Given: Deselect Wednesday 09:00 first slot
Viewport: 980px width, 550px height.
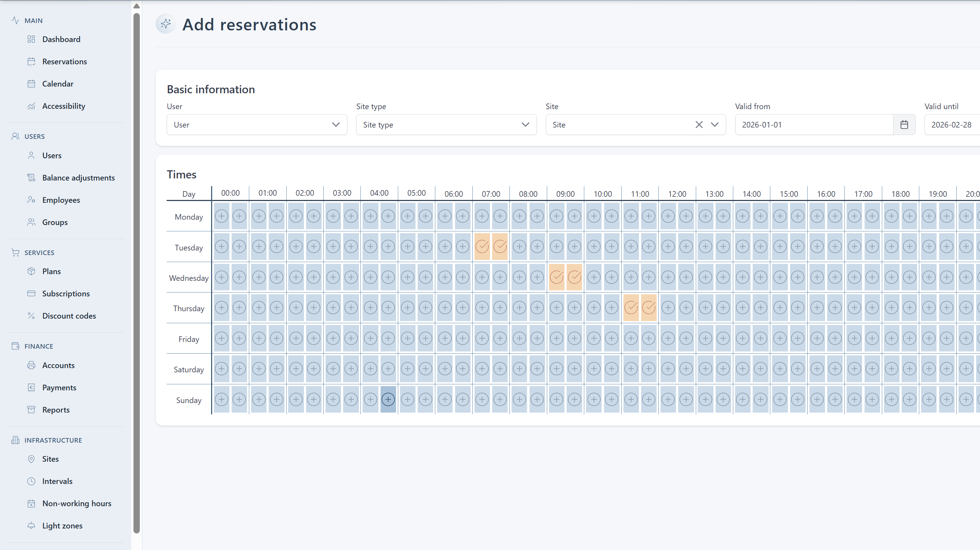Looking at the screenshot, I should (x=557, y=277).
